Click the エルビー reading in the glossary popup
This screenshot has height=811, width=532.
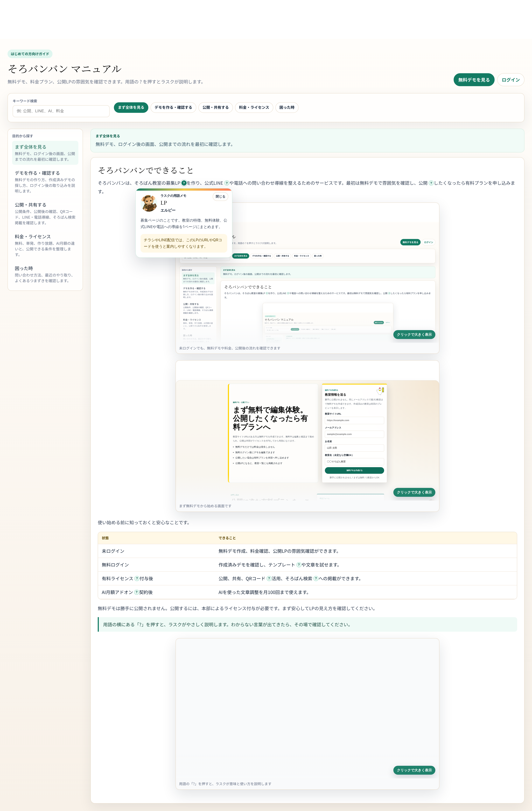click(168, 210)
